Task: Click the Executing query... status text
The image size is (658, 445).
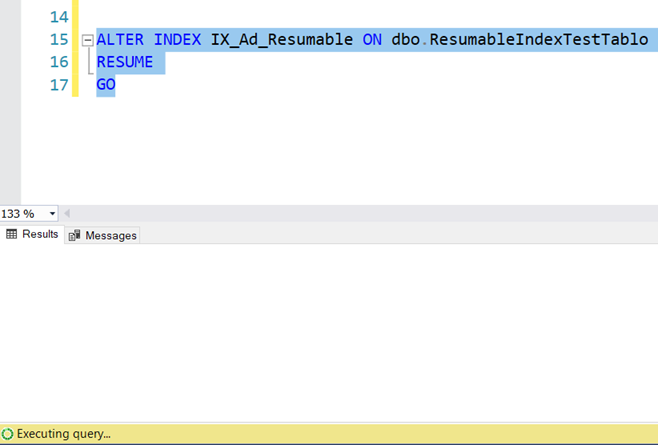Action: click(64, 434)
